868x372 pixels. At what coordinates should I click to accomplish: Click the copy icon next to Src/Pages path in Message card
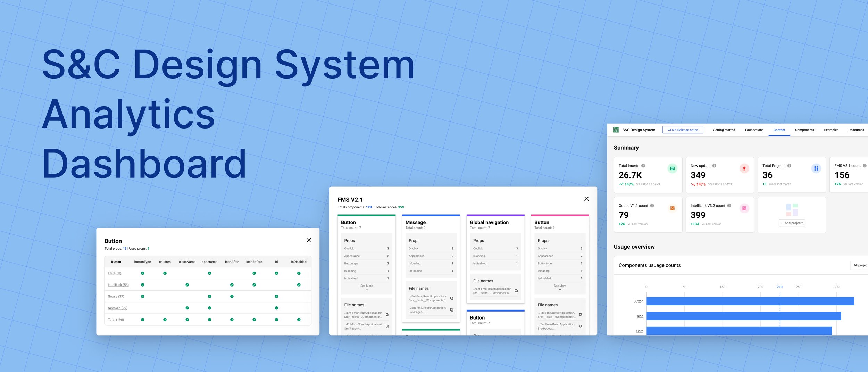pyautogui.click(x=452, y=310)
